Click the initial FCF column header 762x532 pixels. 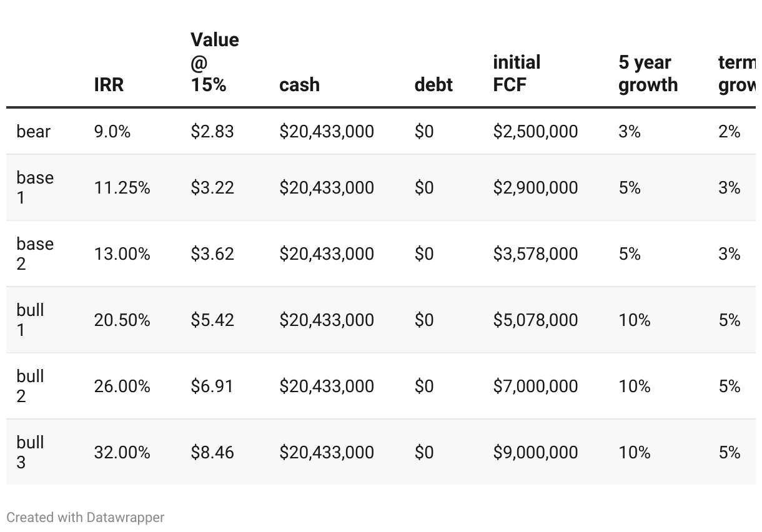coord(517,74)
